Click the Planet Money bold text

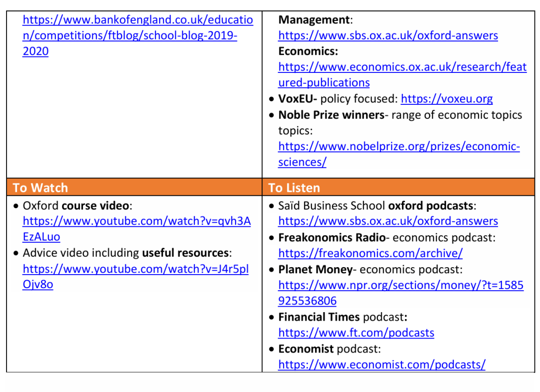pos(315,269)
